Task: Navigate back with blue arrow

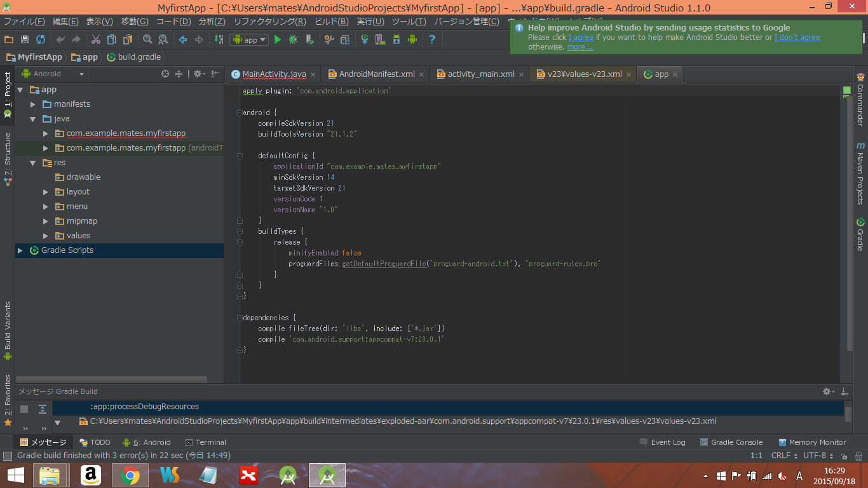Action: tap(183, 39)
